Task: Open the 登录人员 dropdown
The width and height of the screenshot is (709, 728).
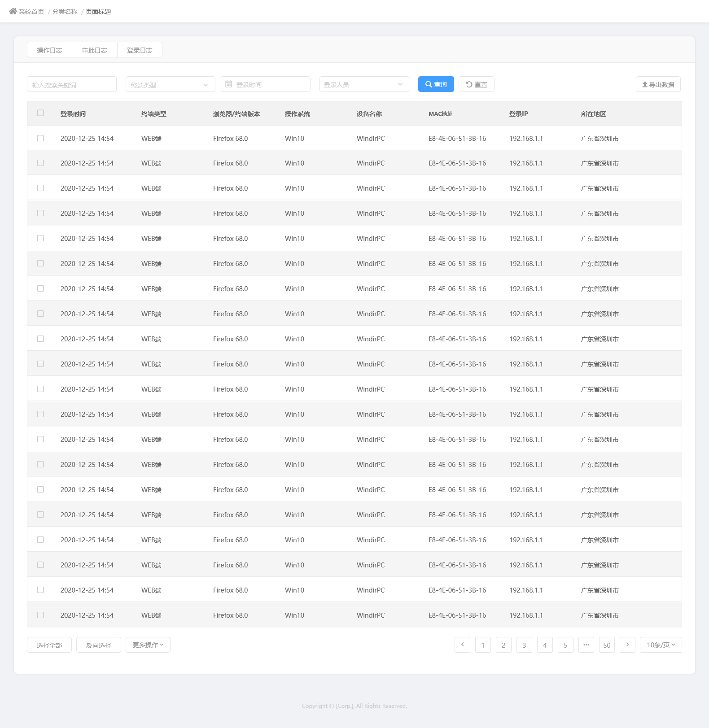Action: click(364, 84)
